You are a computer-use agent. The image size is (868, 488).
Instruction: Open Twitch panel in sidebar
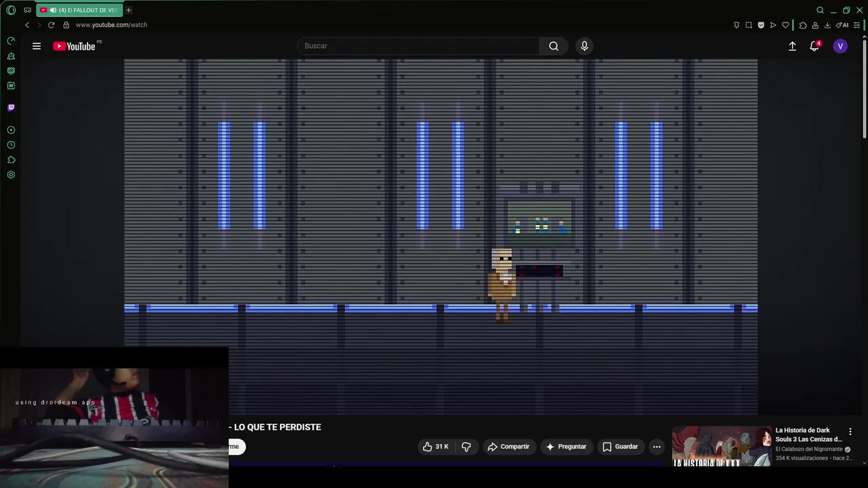(11, 107)
